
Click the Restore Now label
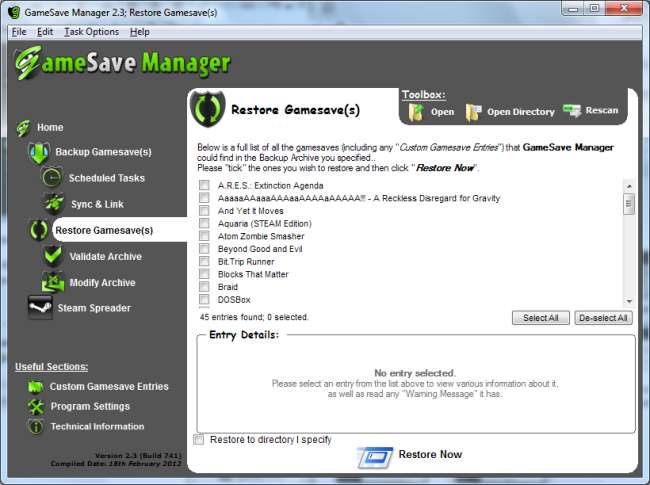coord(430,454)
